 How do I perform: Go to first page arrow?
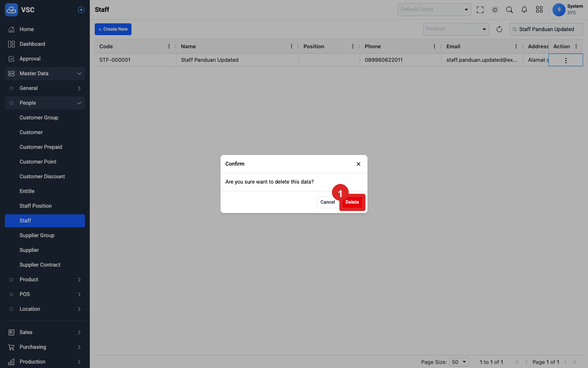point(517,362)
